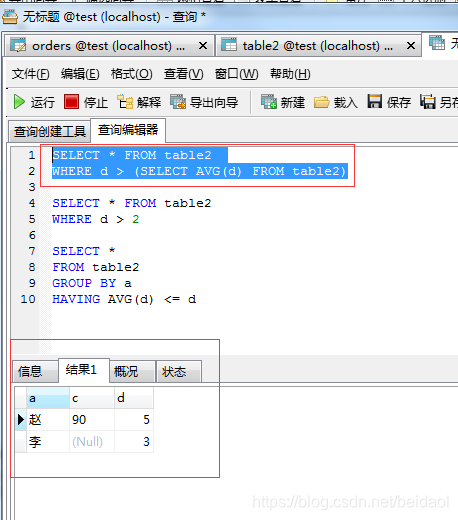Open the Export Wizard (导出向导) icon
Image resolution: width=458 pixels, height=520 pixels.
[x=178, y=102]
